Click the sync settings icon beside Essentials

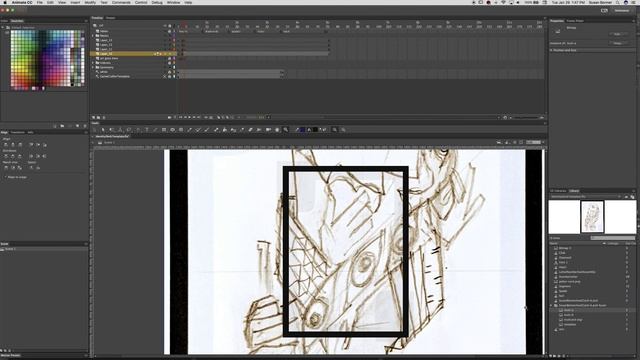tap(604, 11)
